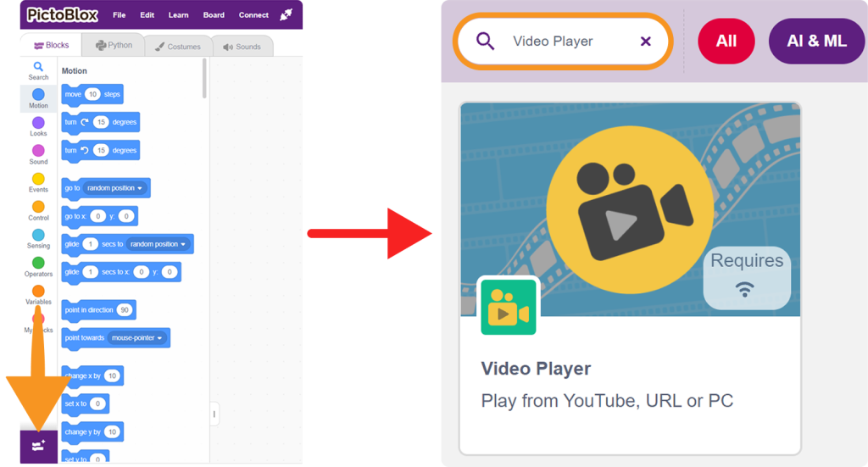This screenshot has width=868, height=467.
Task: Open the 'mouse-pointer' dropdown in point towards
Action: tap(137, 338)
